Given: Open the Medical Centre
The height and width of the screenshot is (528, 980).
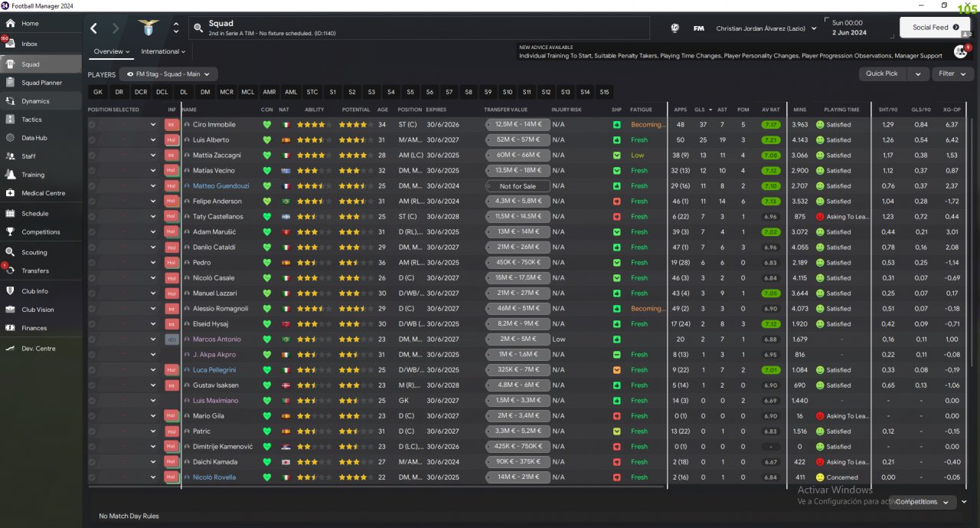Looking at the screenshot, I should click(x=41, y=193).
